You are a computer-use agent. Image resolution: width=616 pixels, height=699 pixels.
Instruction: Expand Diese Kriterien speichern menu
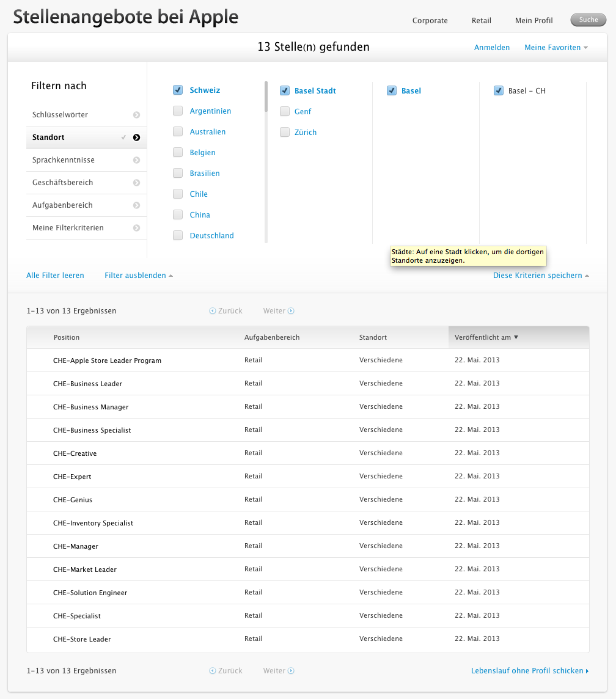[x=540, y=276]
